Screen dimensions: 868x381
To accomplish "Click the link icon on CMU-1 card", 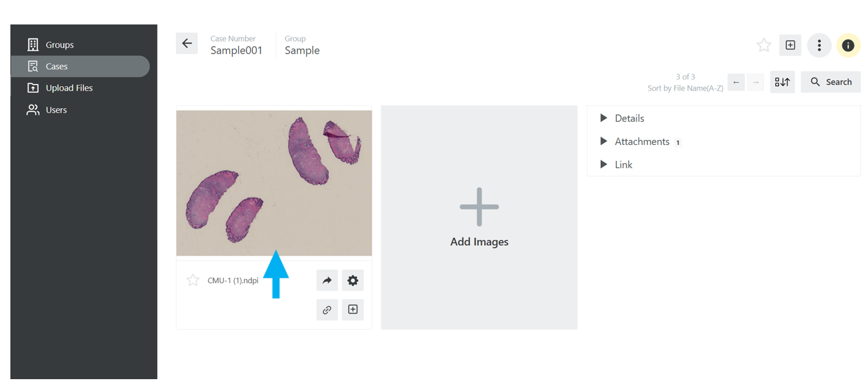I will (327, 309).
